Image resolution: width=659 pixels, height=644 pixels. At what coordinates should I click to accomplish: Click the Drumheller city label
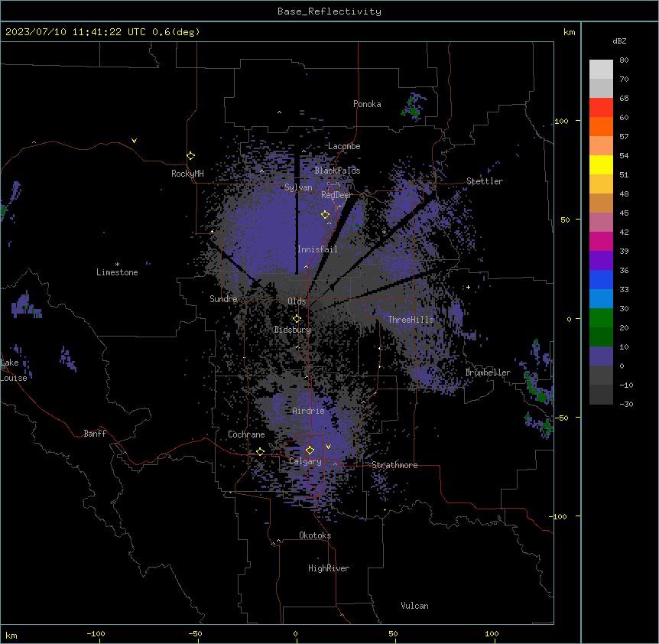[x=488, y=372]
